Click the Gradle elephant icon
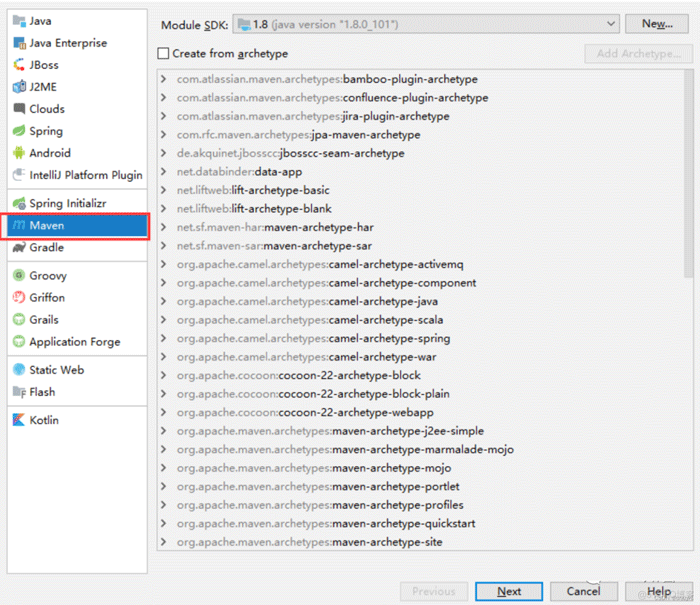The image size is (700, 605). [19, 247]
